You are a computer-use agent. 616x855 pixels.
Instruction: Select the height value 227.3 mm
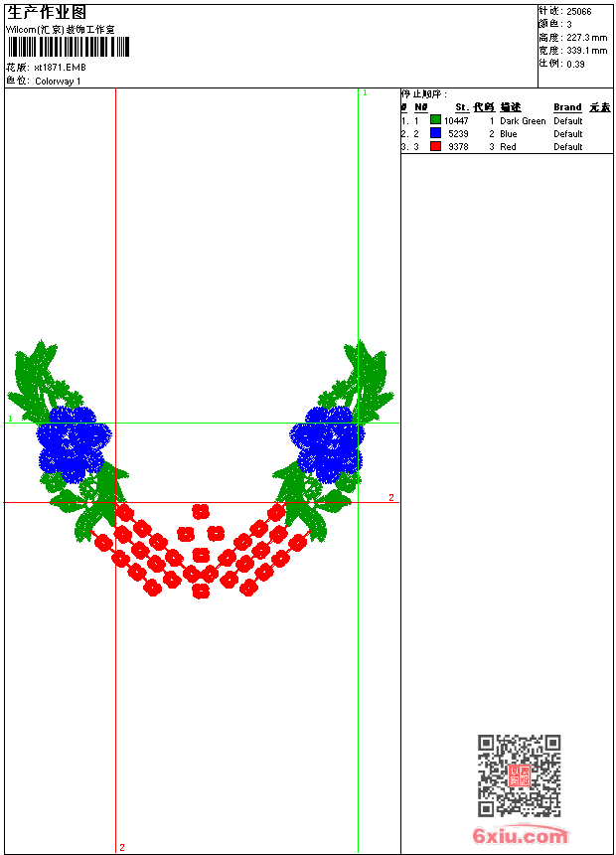[x=586, y=38]
